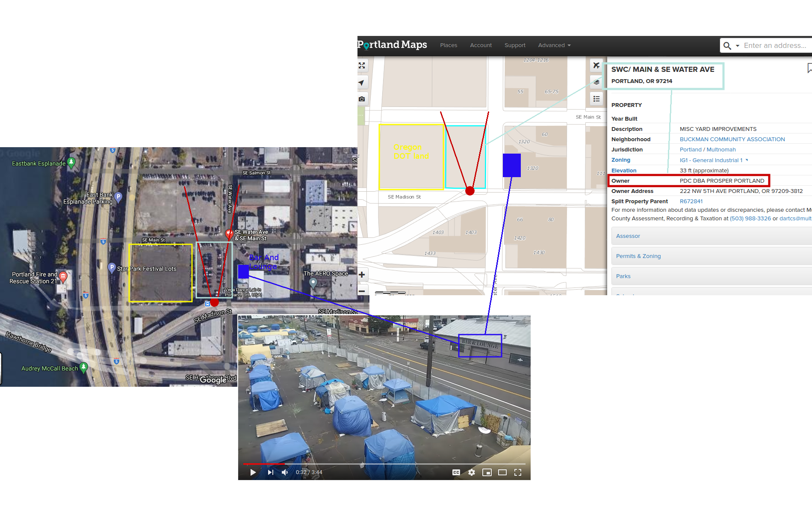This screenshot has height=507, width=812.
Task: Click Eastbank Esplanade map pin
Action: [x=71, y=163]
